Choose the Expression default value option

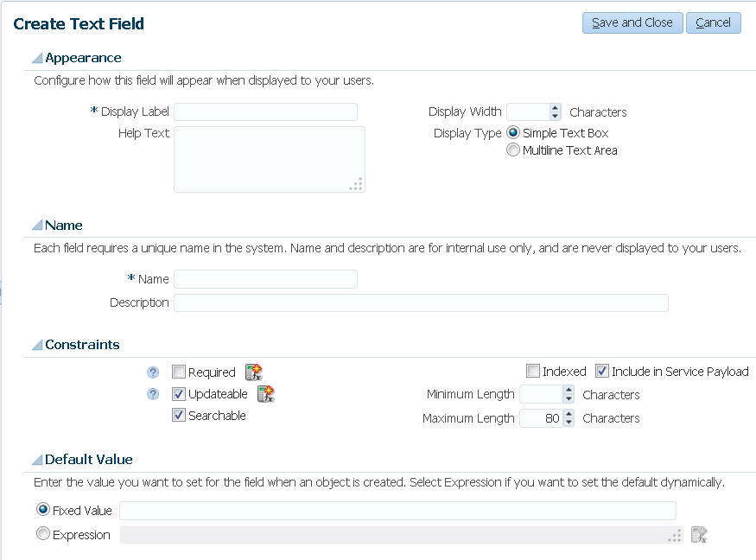pyautogui.click(x=43, y=535)
